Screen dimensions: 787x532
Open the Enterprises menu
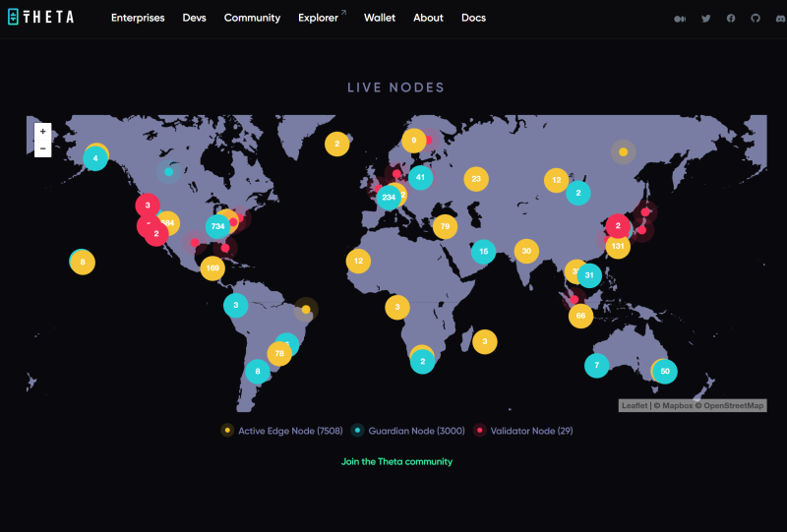click(x=138, y=18)
